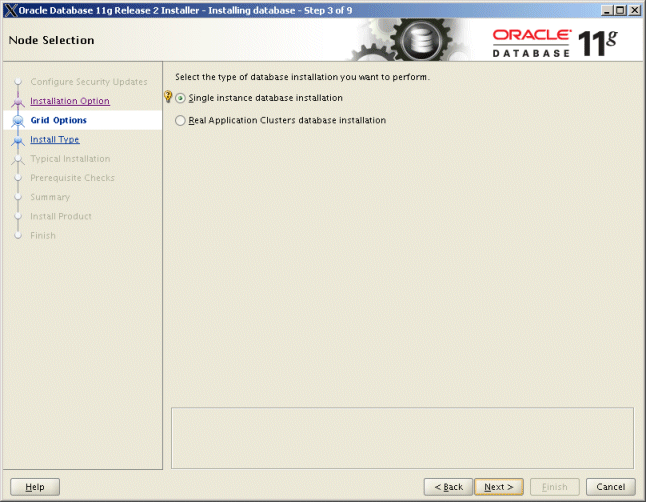Click the grayed Finish button
646x502 pixels.
coord(555,487)
